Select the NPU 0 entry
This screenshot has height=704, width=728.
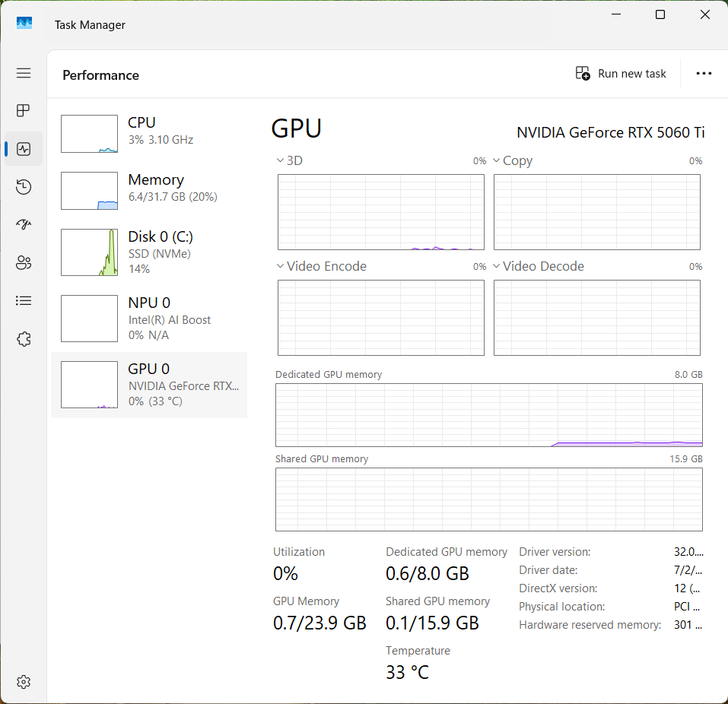(149, 319)
